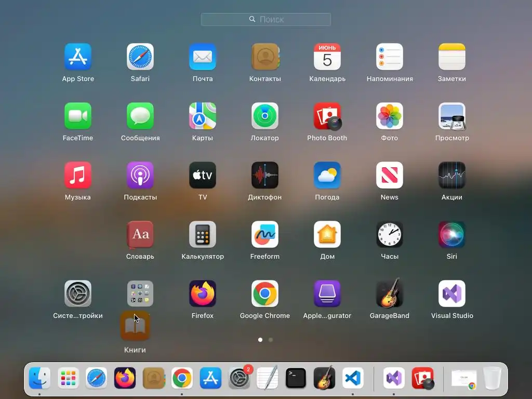
Task: Open Contacts from the Dock
Action: click(x=154, y=378)
